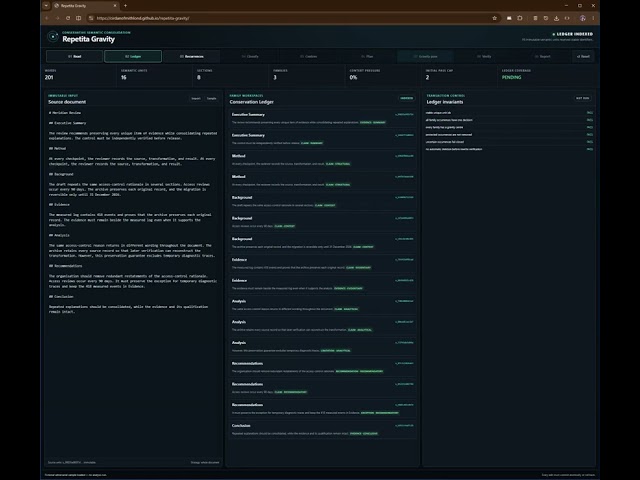Click the Sample button above Source document

[211, 98]
